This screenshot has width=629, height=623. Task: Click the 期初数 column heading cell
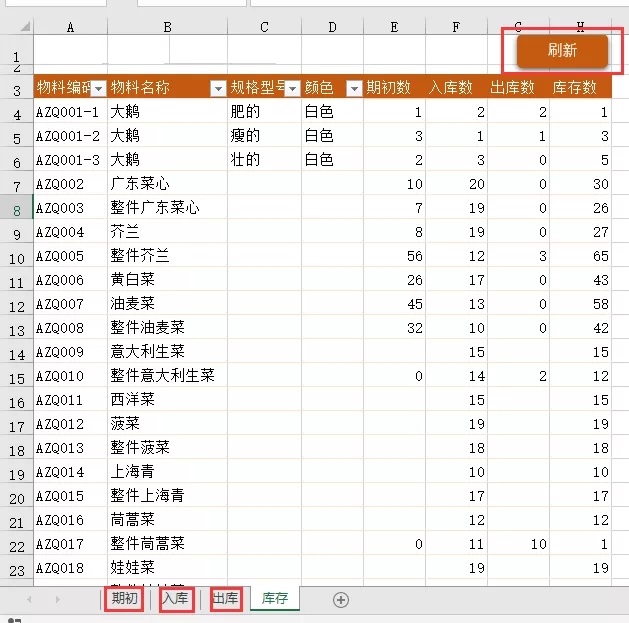[x=394, y=87]
